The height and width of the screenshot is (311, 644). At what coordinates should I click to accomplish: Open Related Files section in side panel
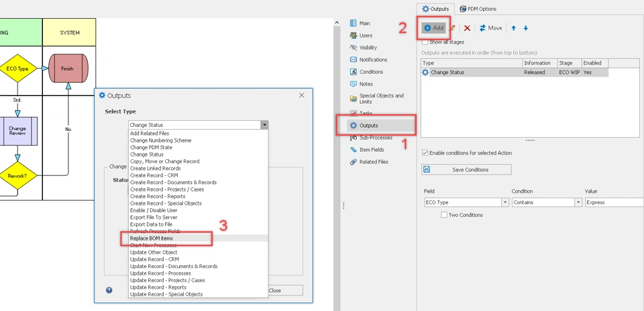372,162
